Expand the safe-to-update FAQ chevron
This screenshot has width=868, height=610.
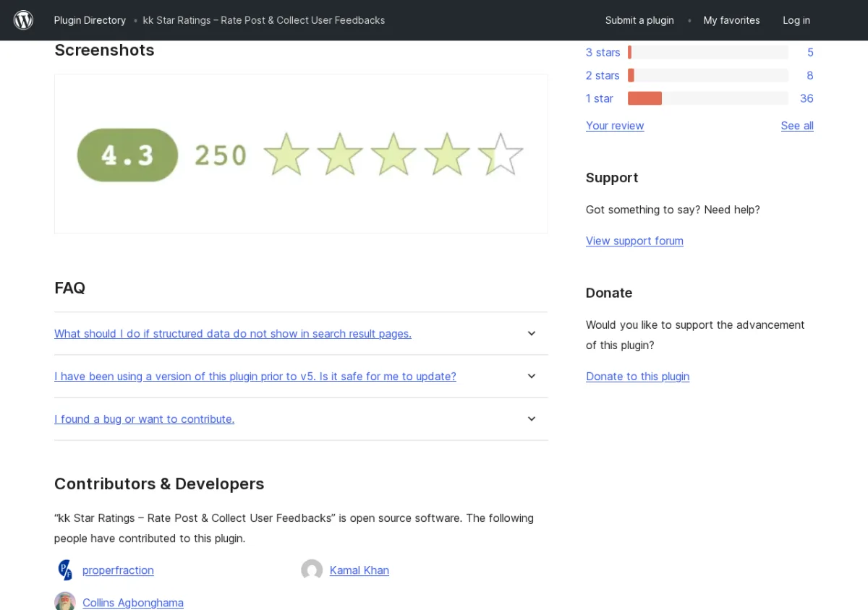pyautogui.click(x=532, y=376)
